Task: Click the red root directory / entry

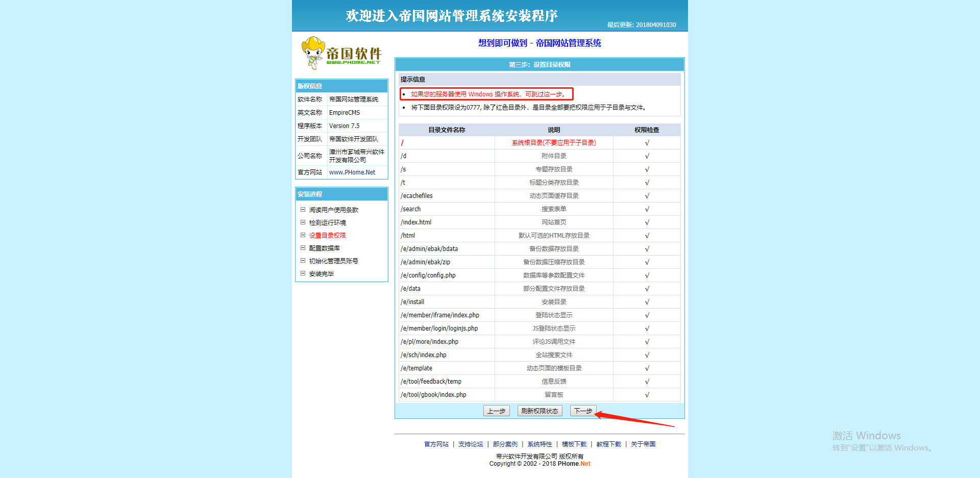Action: tap(402, 143)
